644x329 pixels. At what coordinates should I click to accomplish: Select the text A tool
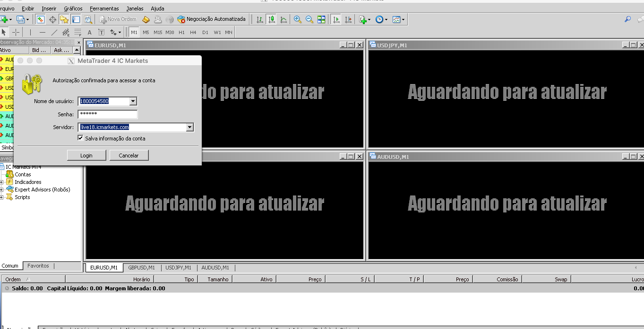coord(90,32)
